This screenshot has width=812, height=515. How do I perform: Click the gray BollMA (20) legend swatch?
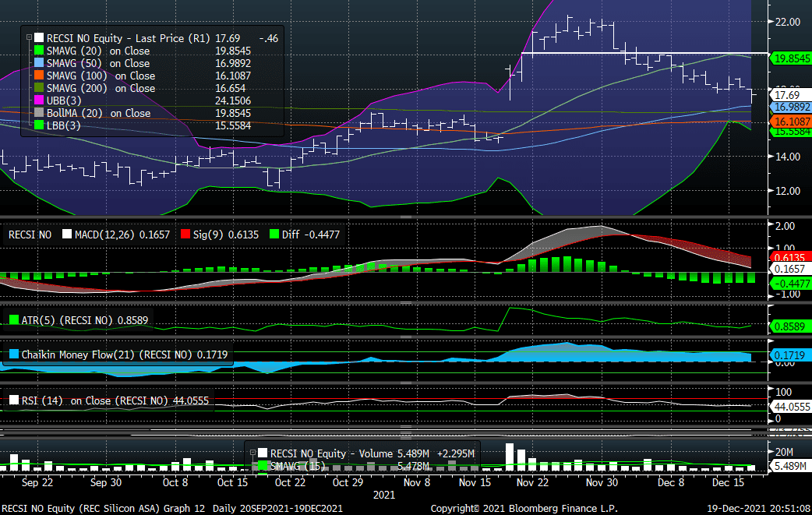(39, 112)
